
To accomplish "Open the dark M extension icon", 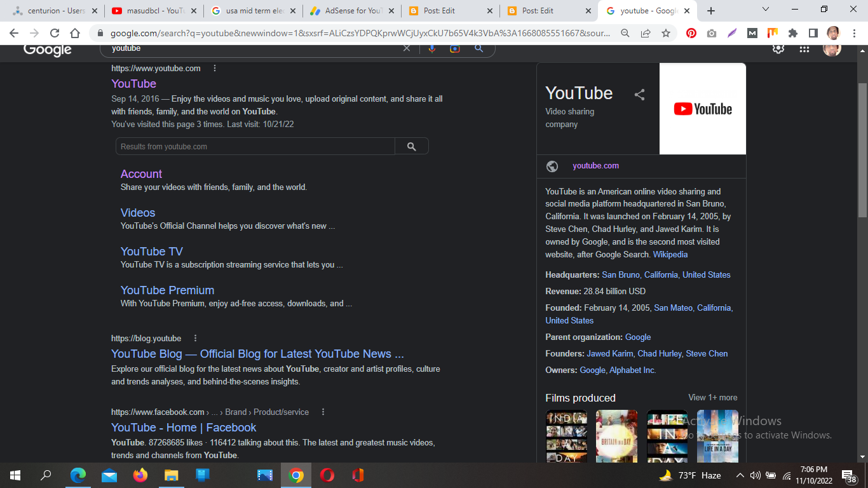I will pyautogui.click(x=752, y=33).
